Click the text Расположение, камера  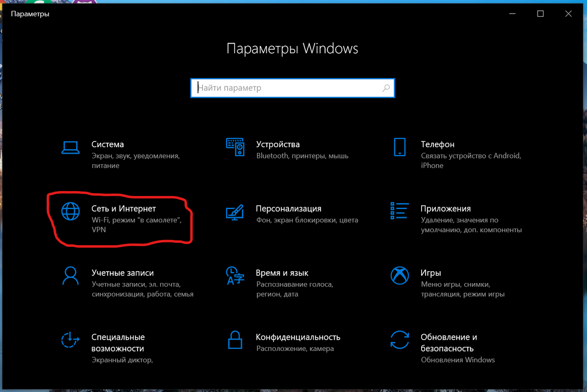click(x=295, y=348)
